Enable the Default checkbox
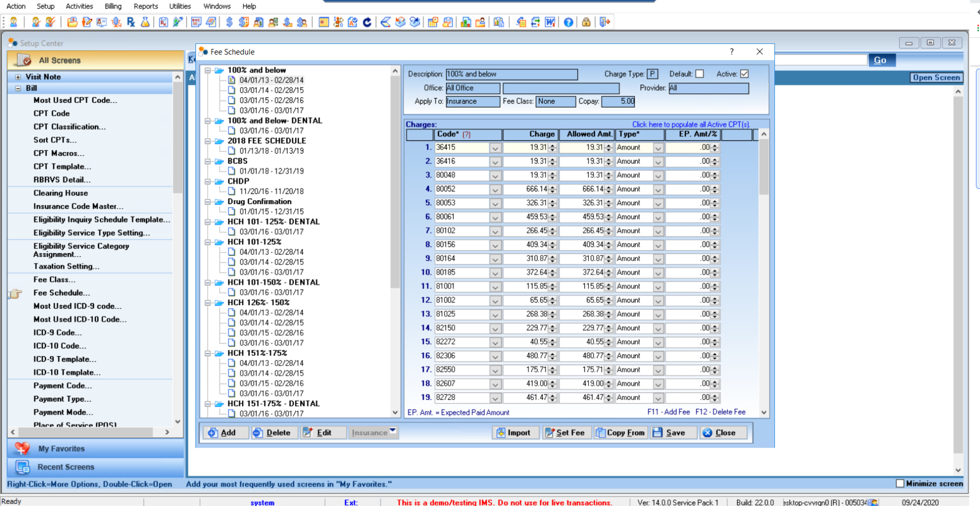980x506 pixels. (700, 73)
